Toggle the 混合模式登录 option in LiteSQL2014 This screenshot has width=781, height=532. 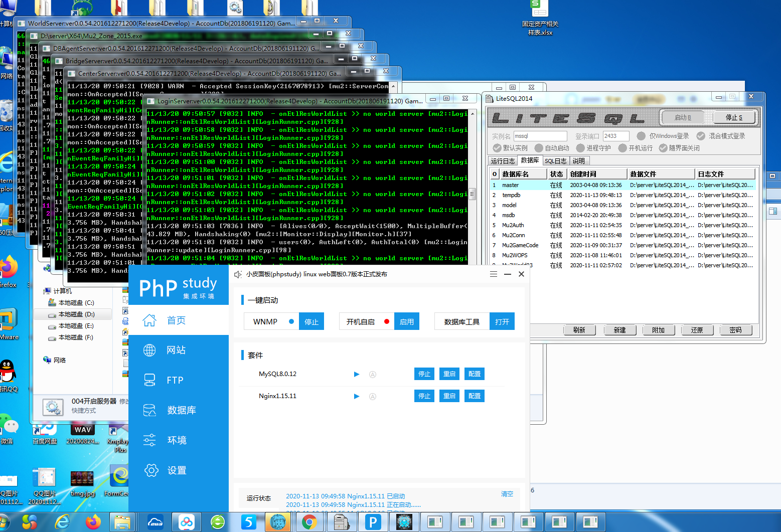coord(701,136)
